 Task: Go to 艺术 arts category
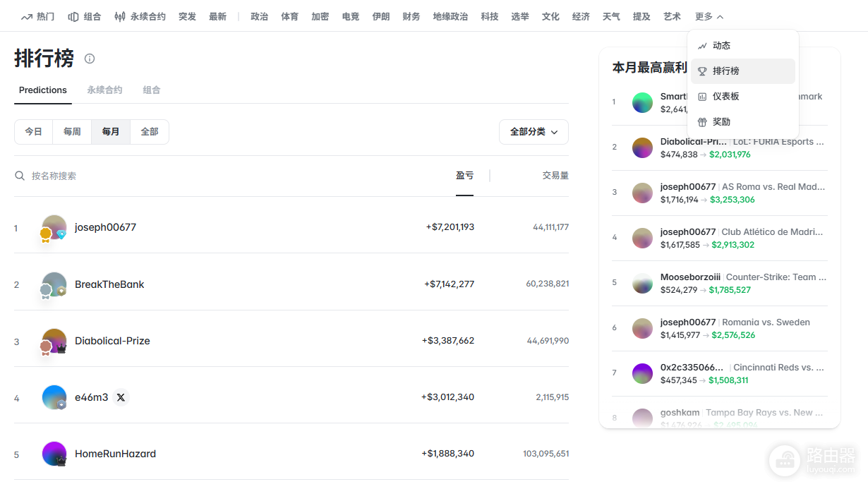pyautogui.click(x=672, y=16)
